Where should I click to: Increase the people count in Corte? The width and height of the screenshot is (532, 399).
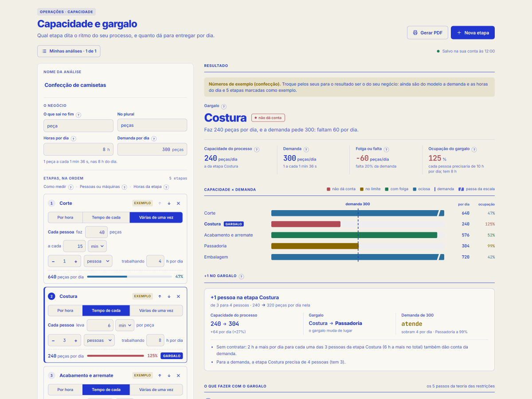(76, 261)
